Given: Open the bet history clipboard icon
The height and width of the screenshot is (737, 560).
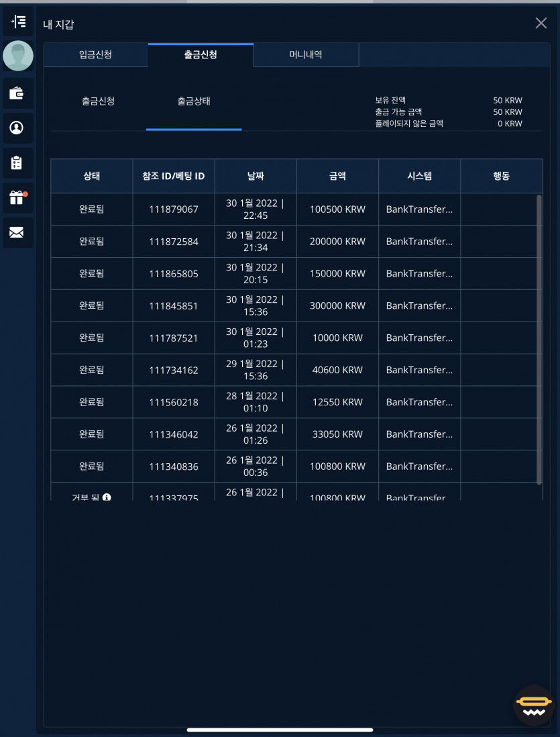Looking at the screenshot, I should [x=18, y=162].
